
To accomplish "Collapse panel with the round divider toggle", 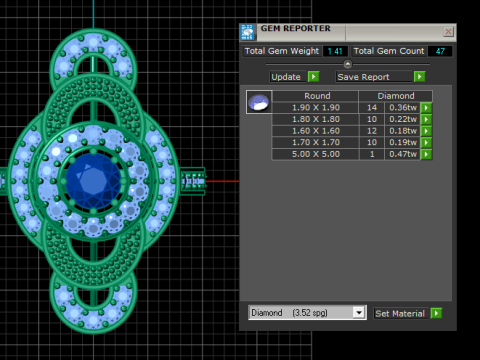I will [x=347, y=64].
